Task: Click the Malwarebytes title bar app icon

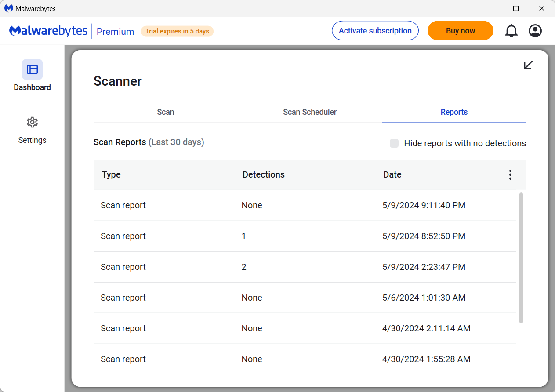Action: pos(8,8)
